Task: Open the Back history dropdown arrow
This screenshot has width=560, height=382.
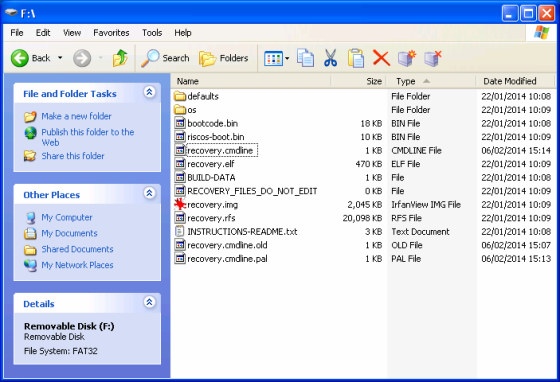Action: pos(60,58)
